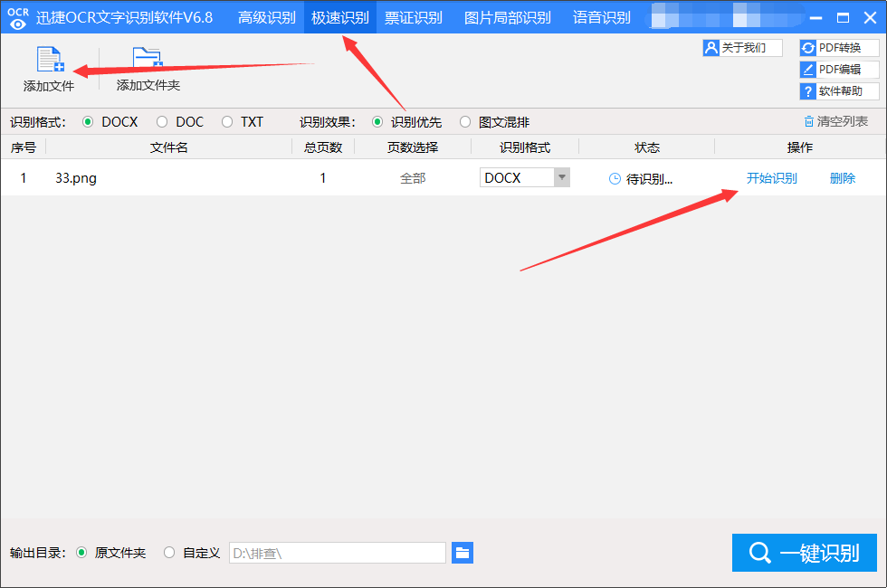887x588 pixels.
Task: Expand the DOCX format dropdown for 33.png
Action: [x=562, y=177]
